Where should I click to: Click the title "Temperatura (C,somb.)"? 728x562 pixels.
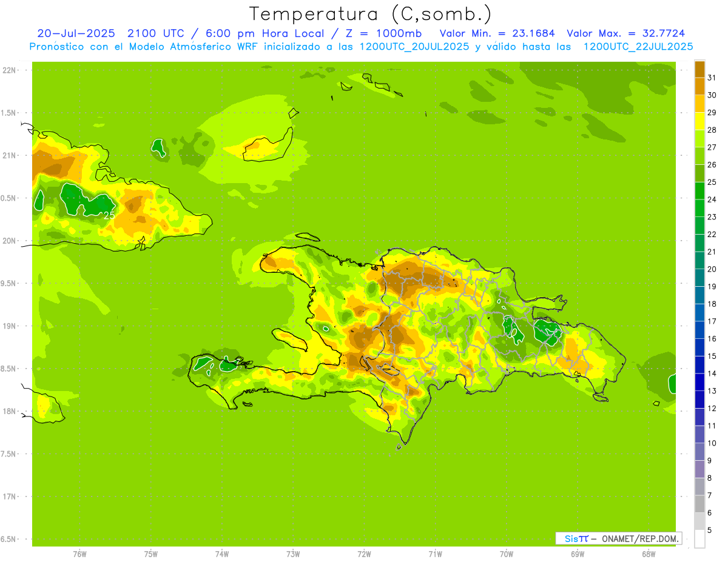point(371,14)
